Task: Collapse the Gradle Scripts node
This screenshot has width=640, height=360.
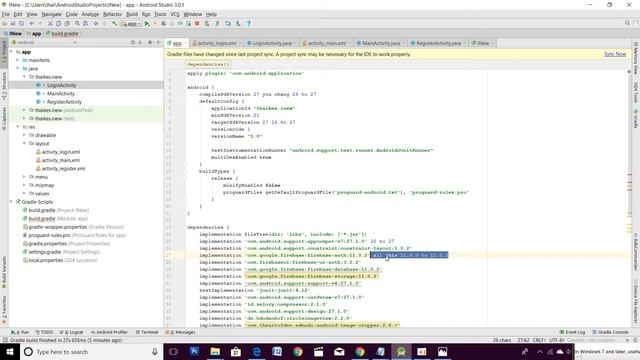Action: click(x=11, y=202)
